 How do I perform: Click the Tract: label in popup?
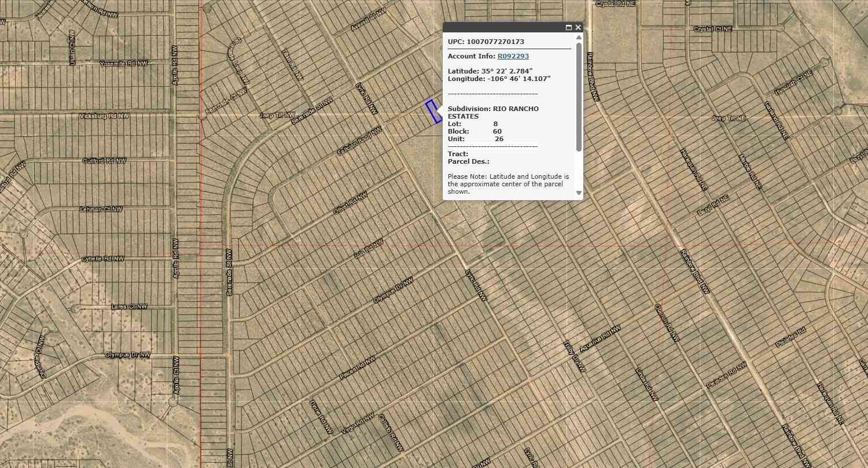tap(458, 154)
